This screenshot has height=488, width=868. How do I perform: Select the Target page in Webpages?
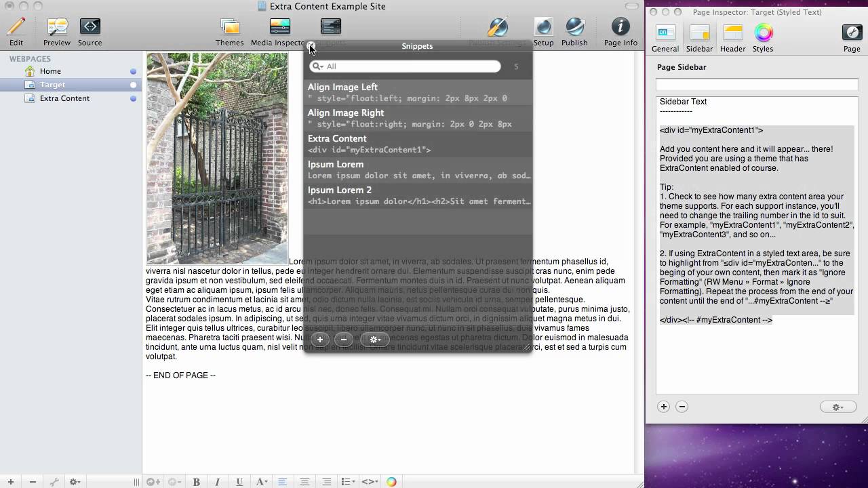[x=71, y=85]
